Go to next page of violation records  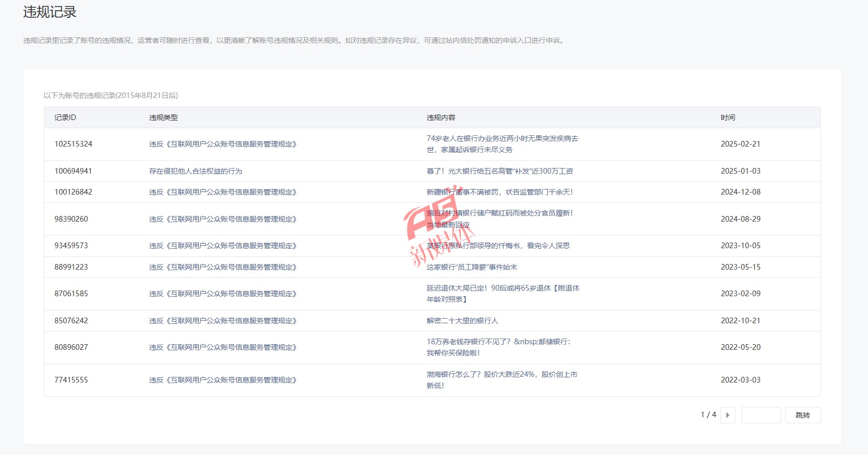727,415
